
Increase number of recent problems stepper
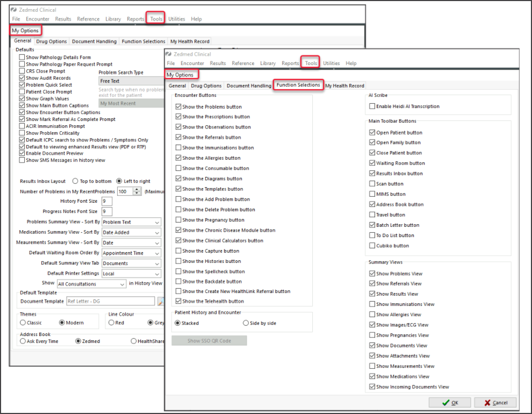pyautogui.click(x=137, y=189)
